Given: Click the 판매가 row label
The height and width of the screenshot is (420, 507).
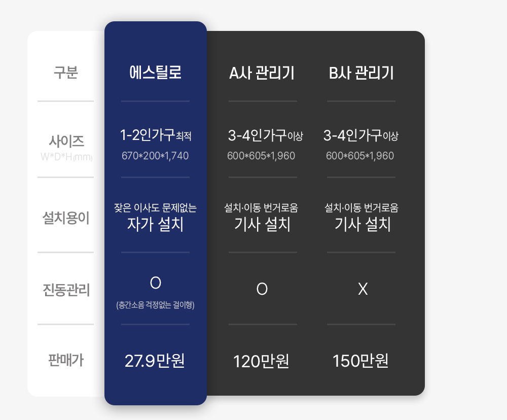Looking at the screenshot, I should [x=65, y=361].
